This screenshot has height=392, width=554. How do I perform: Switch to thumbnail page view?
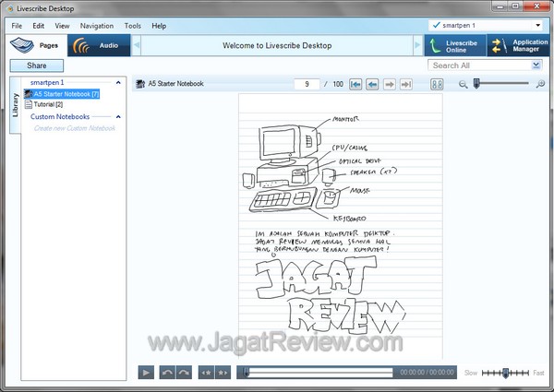coord(438,84)
